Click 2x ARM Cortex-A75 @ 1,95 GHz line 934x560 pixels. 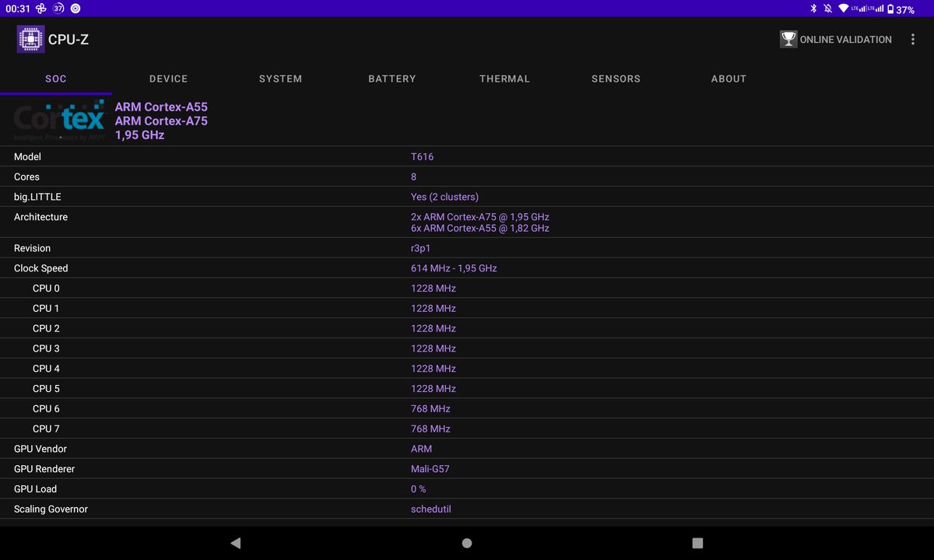480,217
